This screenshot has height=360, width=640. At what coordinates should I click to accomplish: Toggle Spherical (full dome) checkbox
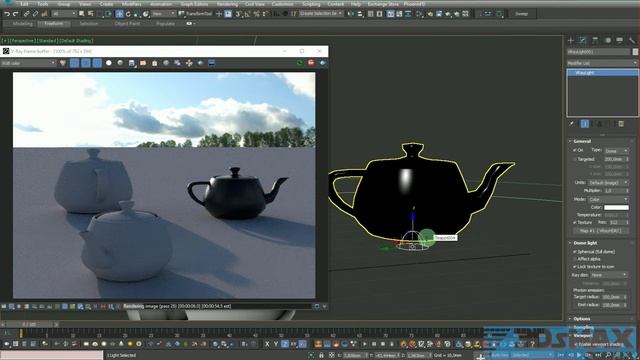tap(575, 252)
